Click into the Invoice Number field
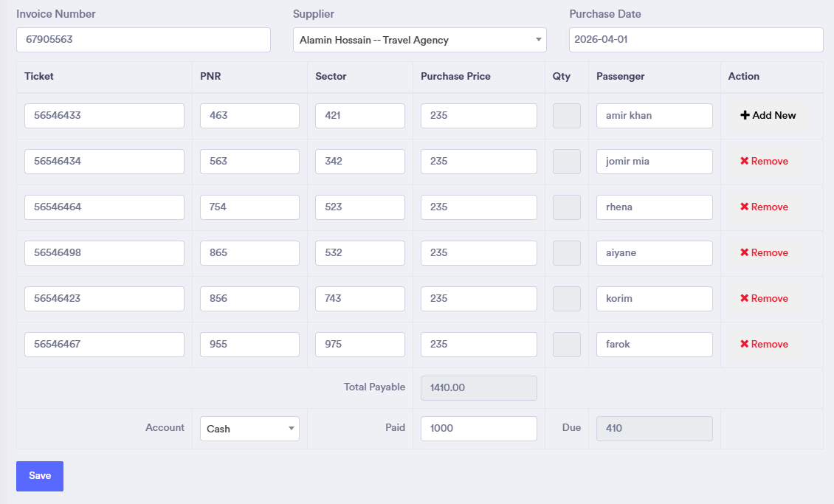 [x=143, y=40]
